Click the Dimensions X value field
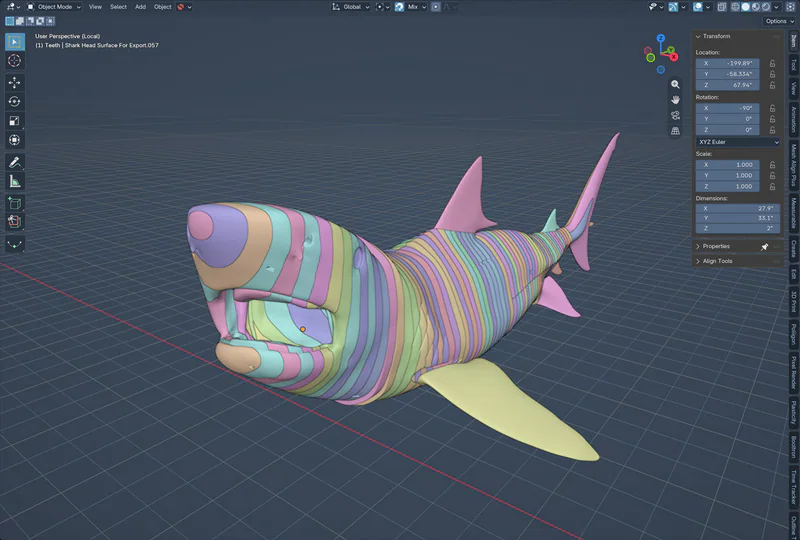800x540 pixels. tap(738, 208)
